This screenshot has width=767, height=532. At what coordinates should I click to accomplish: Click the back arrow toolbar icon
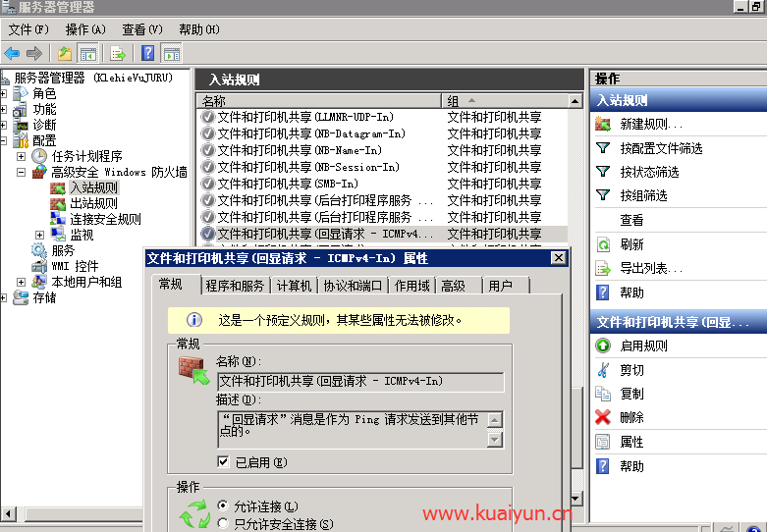(x=12, y=53)
